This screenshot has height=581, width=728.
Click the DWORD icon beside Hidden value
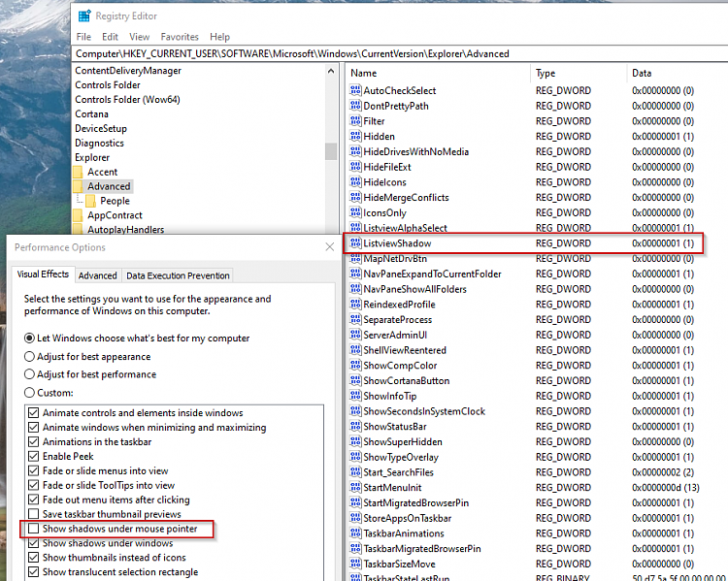click(355, 136)
